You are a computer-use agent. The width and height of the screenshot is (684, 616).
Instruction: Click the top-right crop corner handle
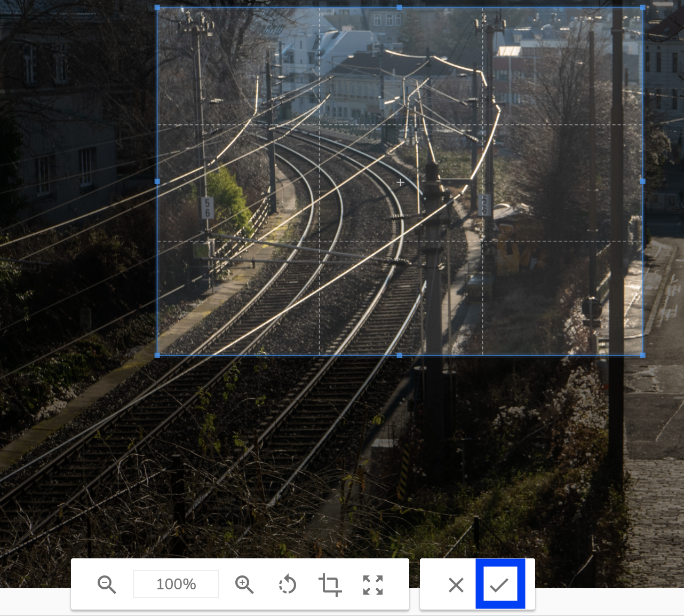click(642, 7)
